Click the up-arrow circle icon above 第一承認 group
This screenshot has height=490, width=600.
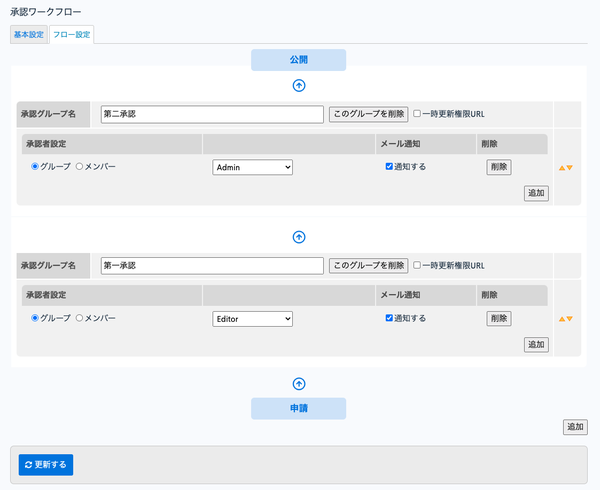coord(299,237)
